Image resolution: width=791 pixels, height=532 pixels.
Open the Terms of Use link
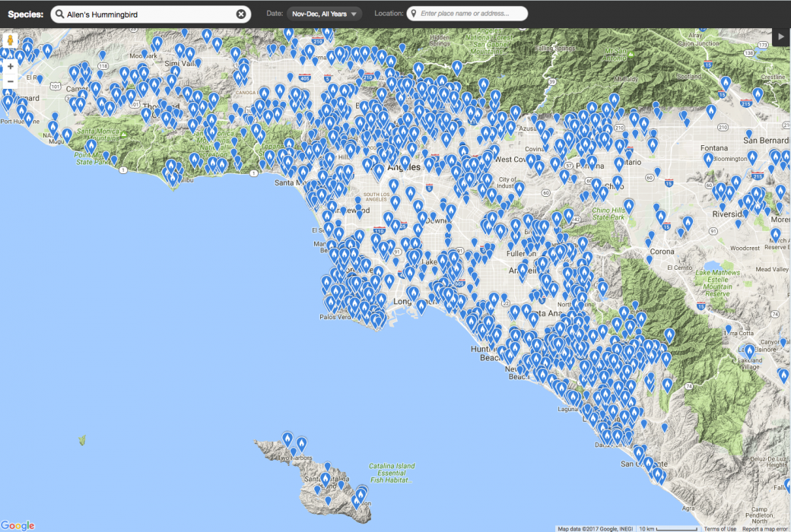[720, 528]
